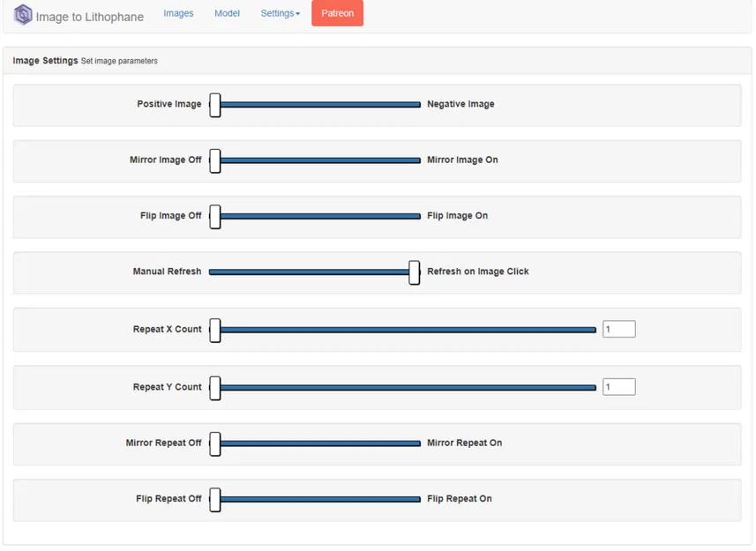Viewport: 756px width, 551px height.
Task: Click the Negative Image label
Action: click(x=460, y=104)
